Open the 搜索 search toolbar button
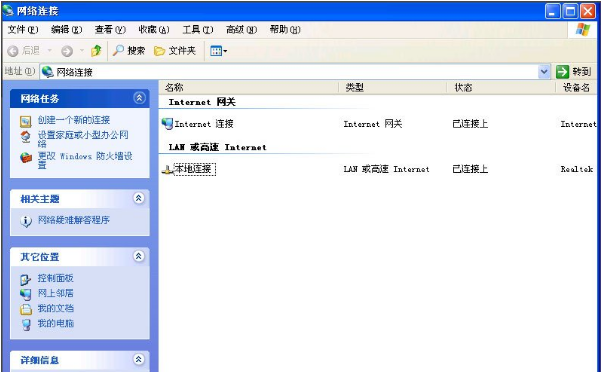 (x=129, y=51)
